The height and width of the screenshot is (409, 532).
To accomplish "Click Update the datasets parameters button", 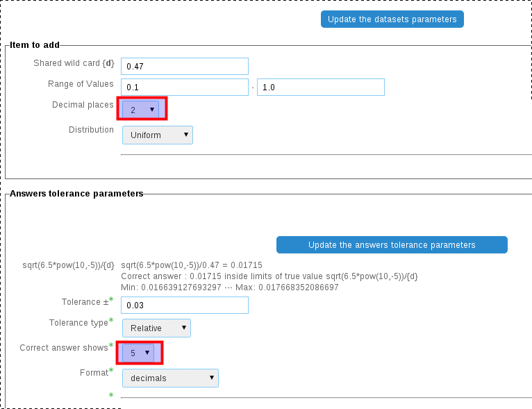I will point(392,19).
